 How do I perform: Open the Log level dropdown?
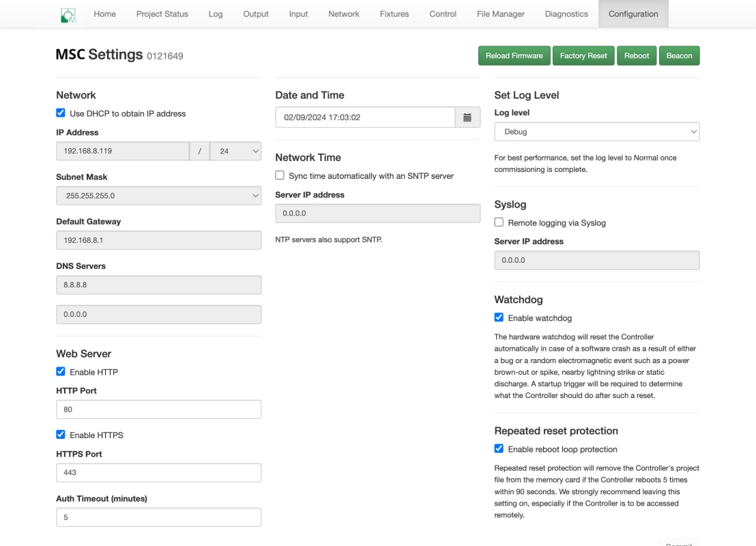[x=596, y=132]
